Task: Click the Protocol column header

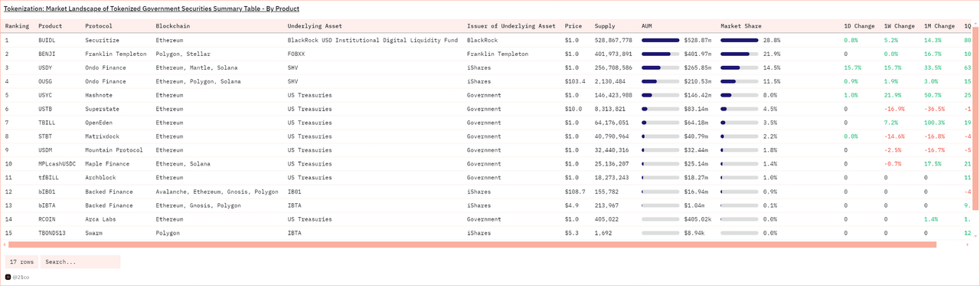Action: pyautogui.click(x=99, y=26)
